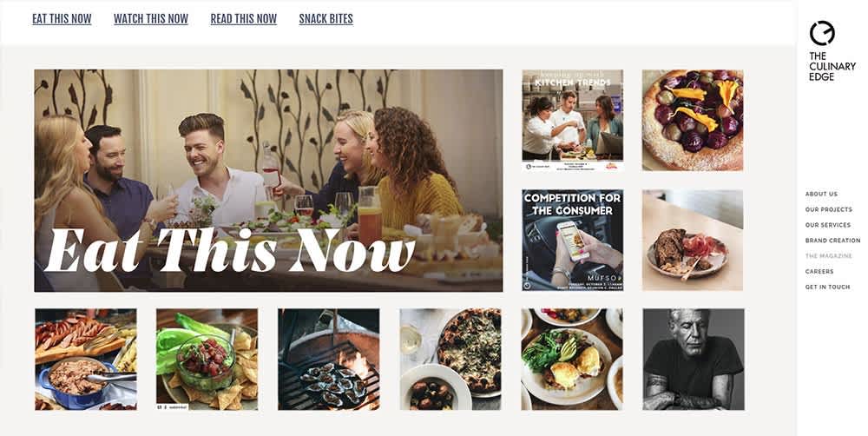Open the Brand Creation page
This screenshot has width=868, height=436.
tap(832, 241)
